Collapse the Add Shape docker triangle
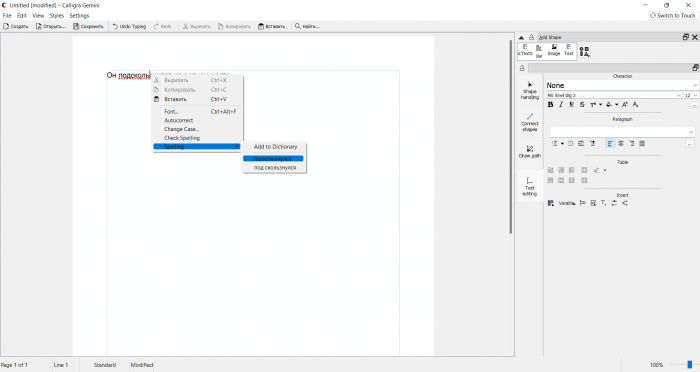This screenshot has height=372, width=700. tap(521, 38)
